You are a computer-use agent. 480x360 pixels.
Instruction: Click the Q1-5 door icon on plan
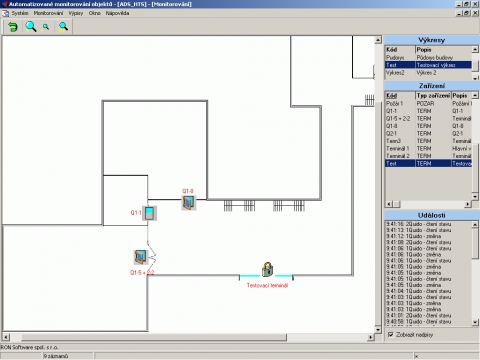[x=140, y=257]
